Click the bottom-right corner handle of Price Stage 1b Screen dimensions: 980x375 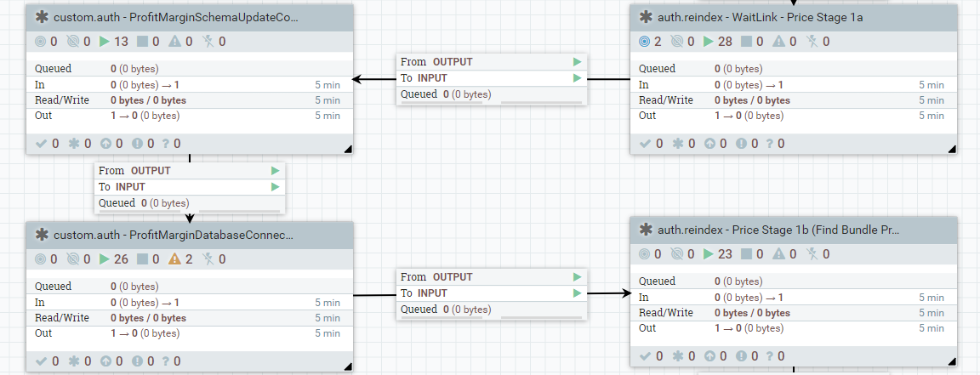point(952,361)
